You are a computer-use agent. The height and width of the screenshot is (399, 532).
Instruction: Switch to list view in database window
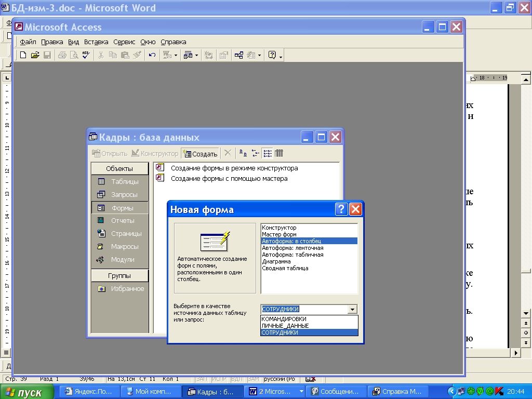pyautogui.click(x=268, y=153)
